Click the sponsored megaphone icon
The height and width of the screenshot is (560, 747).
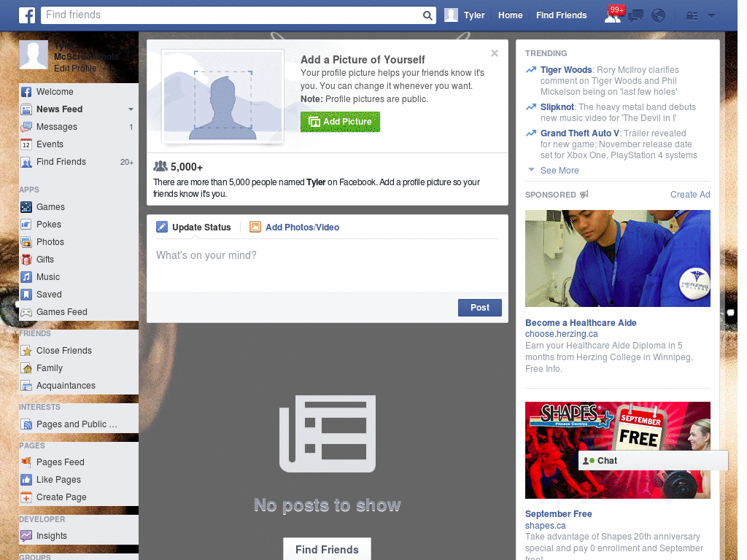pos(584,194)
